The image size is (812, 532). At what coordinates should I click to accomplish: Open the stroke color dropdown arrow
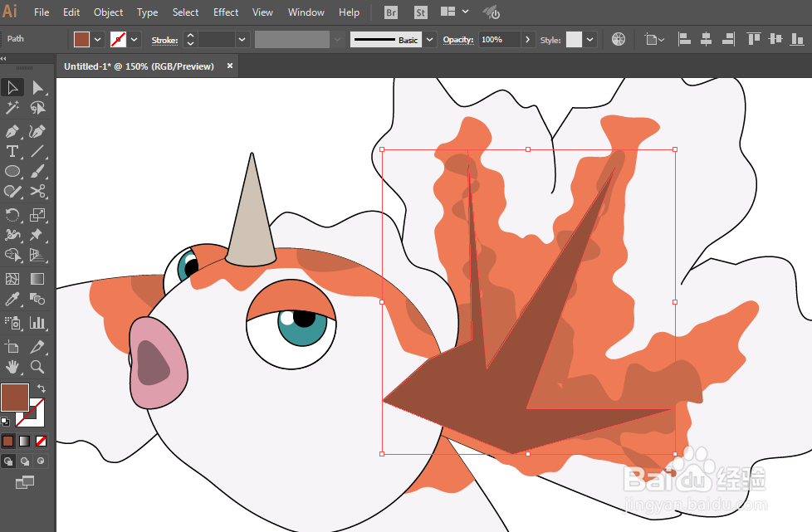coord(135,39)
